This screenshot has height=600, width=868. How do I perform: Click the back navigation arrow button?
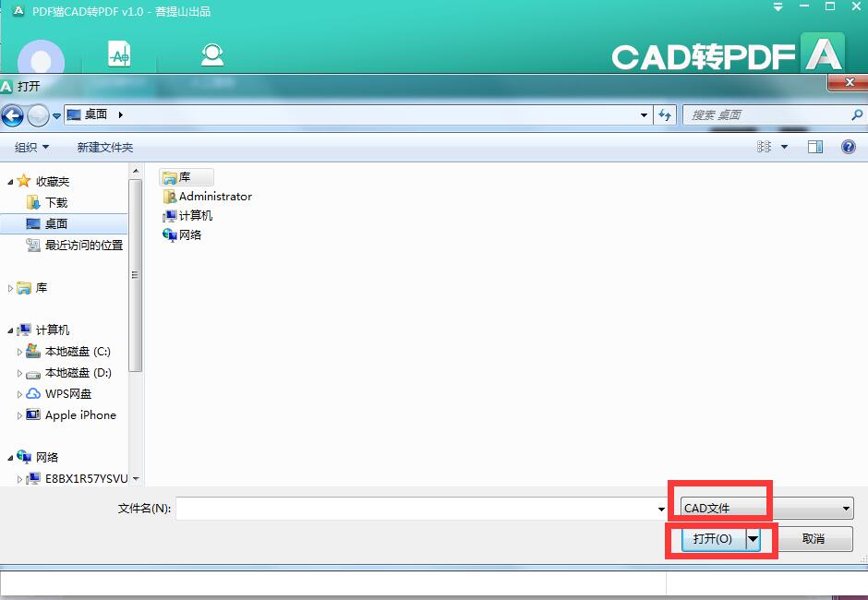(13, 115)
